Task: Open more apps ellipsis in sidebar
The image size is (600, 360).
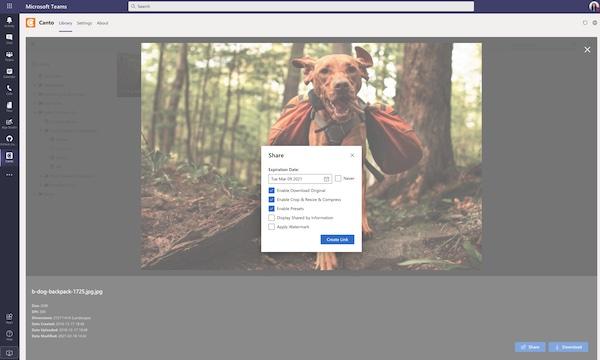Action: click(x=9, y=174)
